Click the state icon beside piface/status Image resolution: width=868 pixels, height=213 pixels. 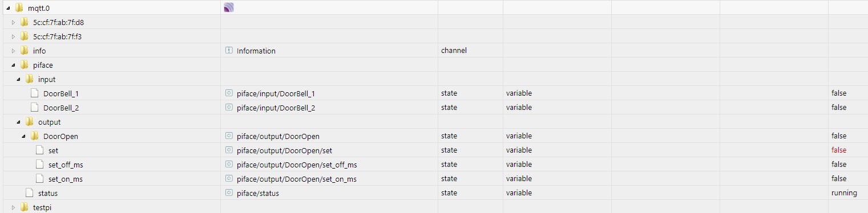[x=229, y=193]
